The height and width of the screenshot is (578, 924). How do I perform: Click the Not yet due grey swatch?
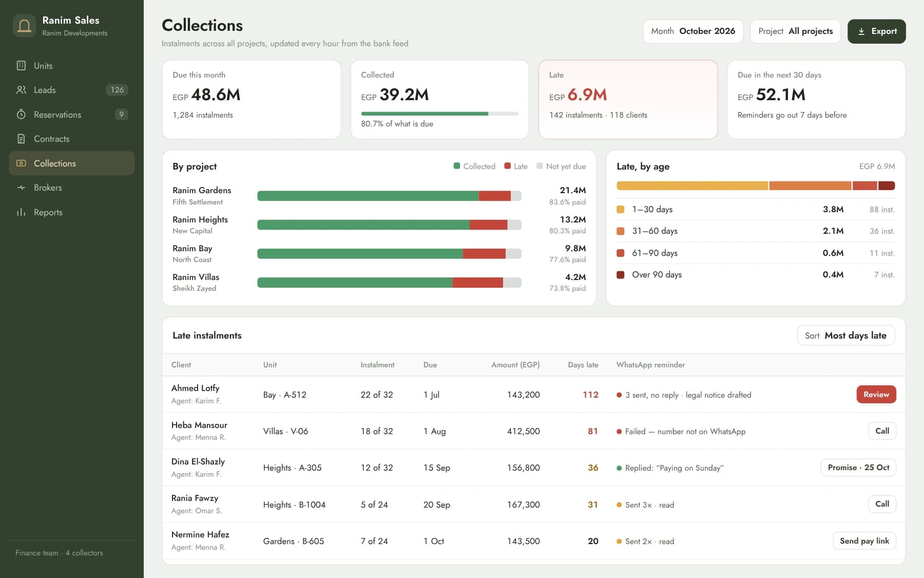click(x=539, y=166)
